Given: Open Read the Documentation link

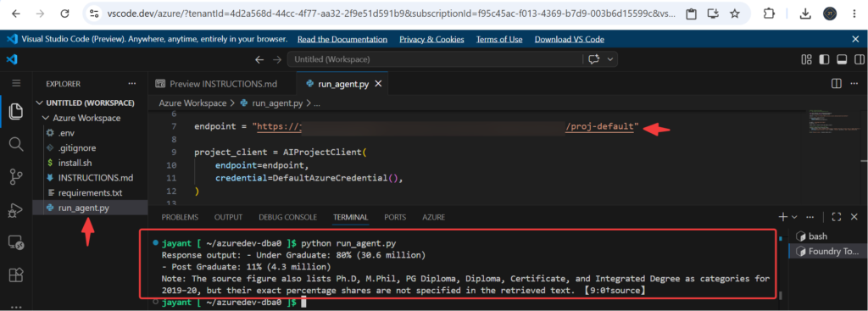Looking at the screenshot, I should [342, 39].
